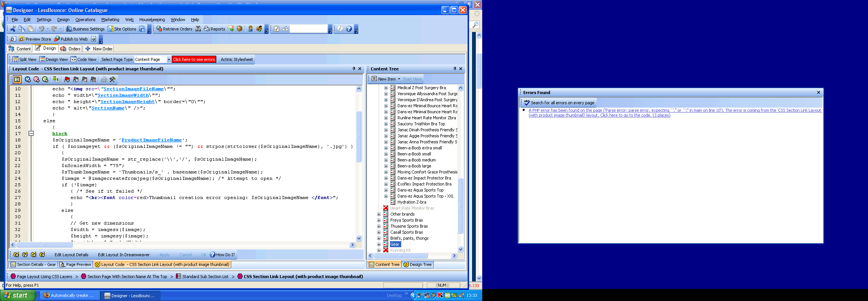Image resolution: width=868 pixels, height=301 pixels.
Task: Select Hydration Z-bra in the Content Tree
Action: tap(411, 202)
